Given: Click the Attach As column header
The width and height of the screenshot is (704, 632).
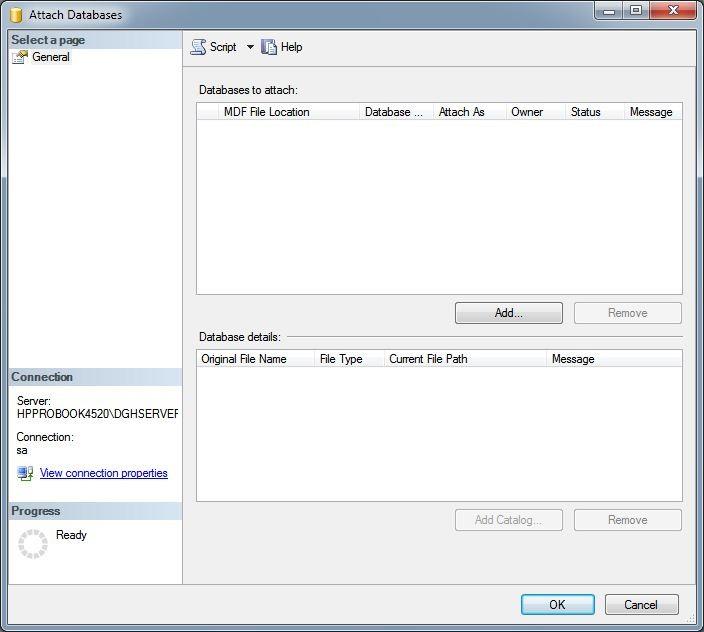Looking at the screenshot, I should click(470, 112).
